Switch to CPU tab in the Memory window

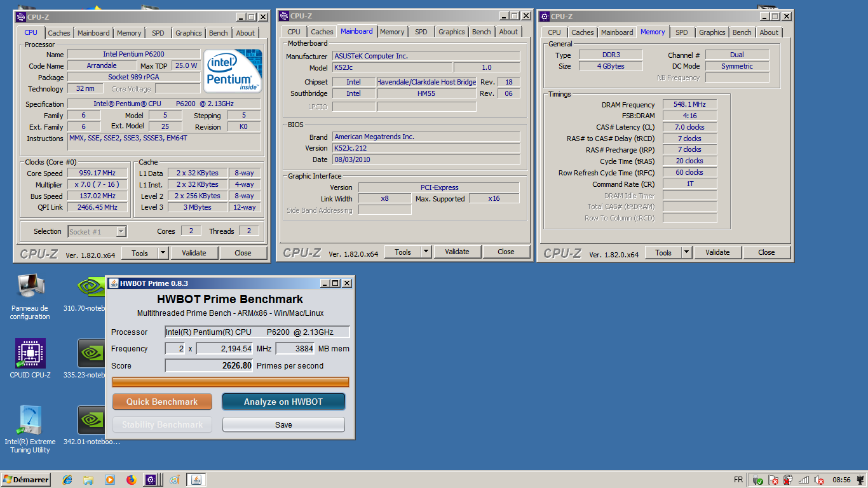555,32
